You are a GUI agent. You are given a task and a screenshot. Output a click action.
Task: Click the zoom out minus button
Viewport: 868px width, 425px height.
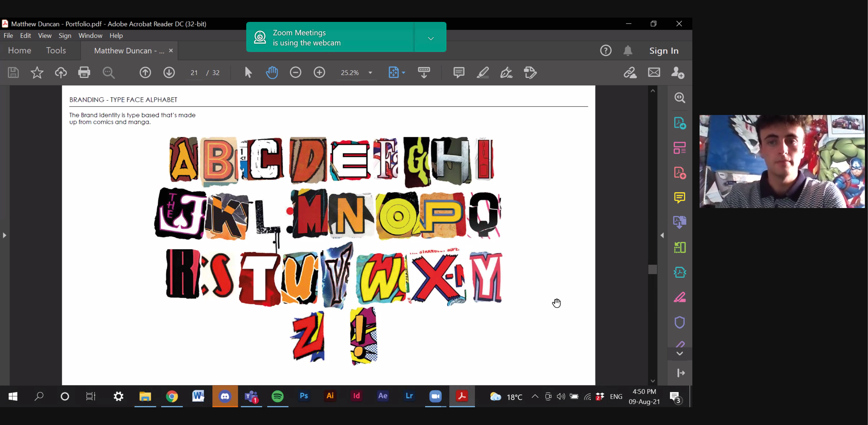click(296, 73)
